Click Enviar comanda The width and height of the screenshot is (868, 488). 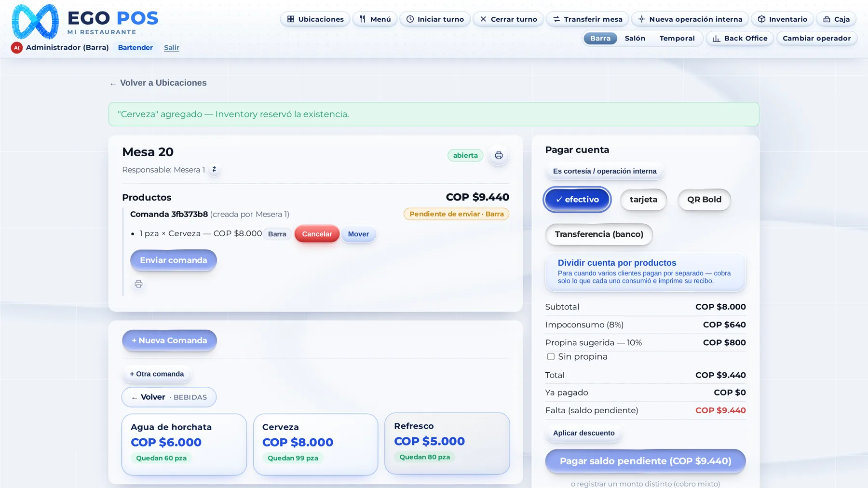[174, 260]
